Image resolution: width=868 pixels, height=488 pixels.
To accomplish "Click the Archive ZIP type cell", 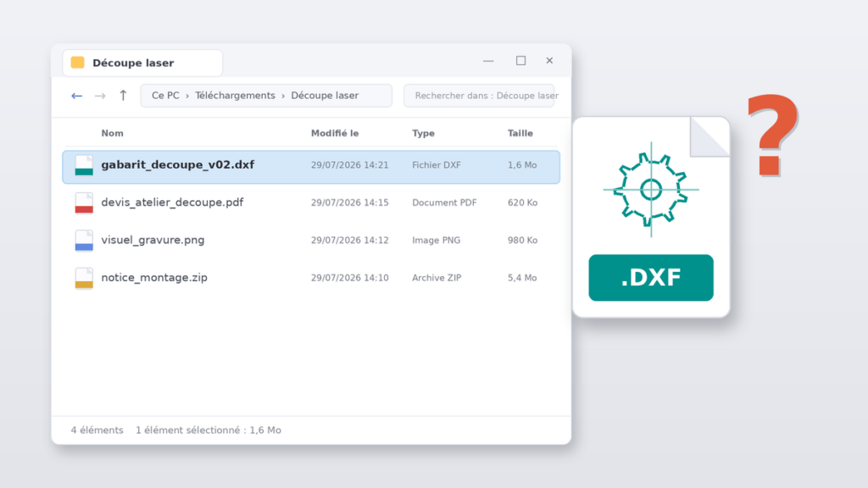I will click(x=437, y=278).
